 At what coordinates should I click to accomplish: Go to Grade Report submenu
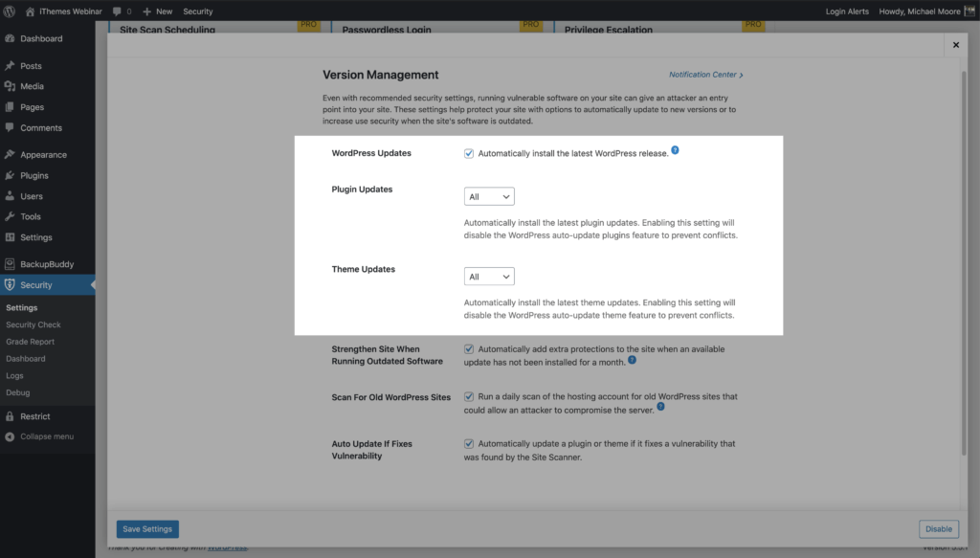(30, 341)
